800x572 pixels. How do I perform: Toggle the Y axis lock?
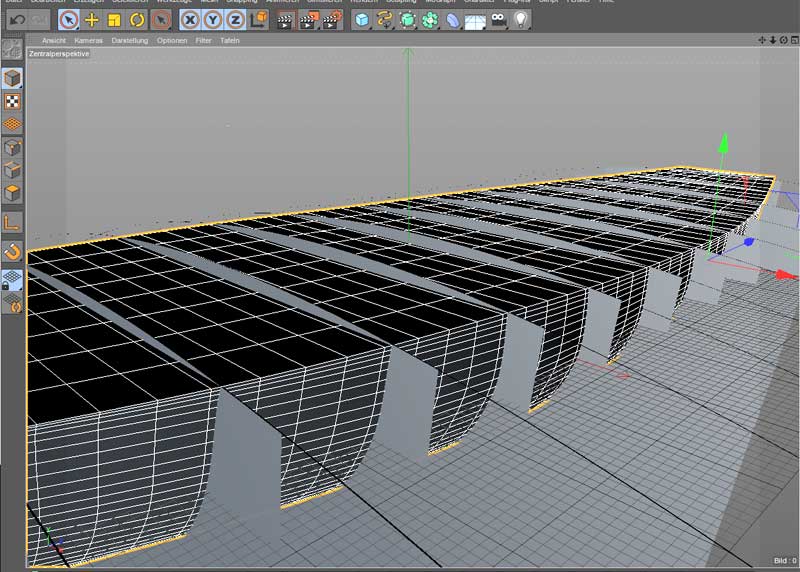click(213, 19)
